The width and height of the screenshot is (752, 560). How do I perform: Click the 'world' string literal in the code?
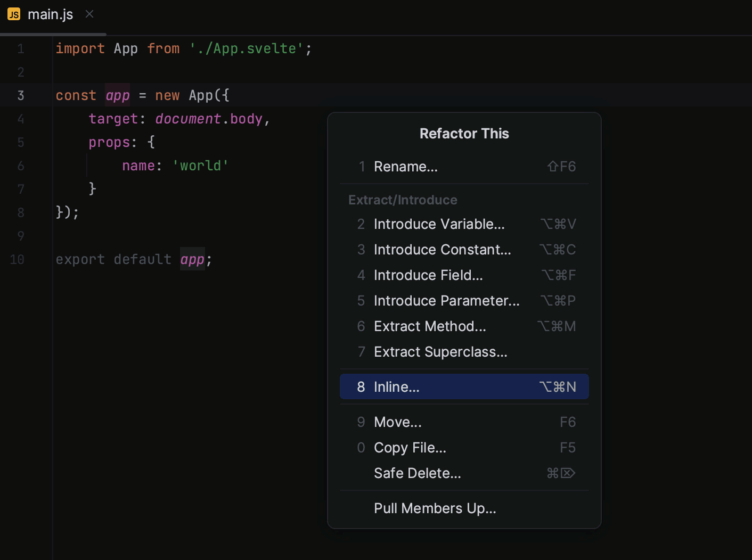point(200,166)
